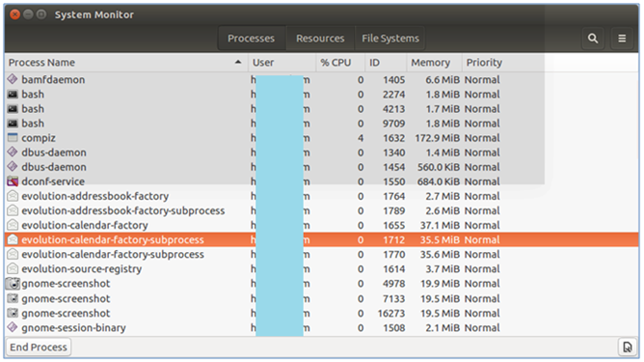Select the dbus-daemon process with ID 1340

click(322, 153)
